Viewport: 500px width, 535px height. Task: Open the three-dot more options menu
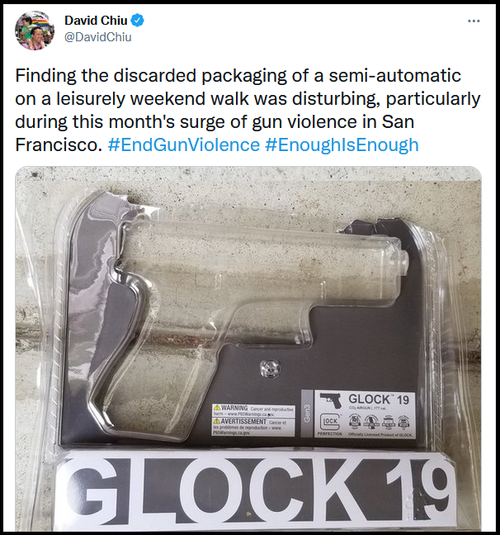point(474,21)
